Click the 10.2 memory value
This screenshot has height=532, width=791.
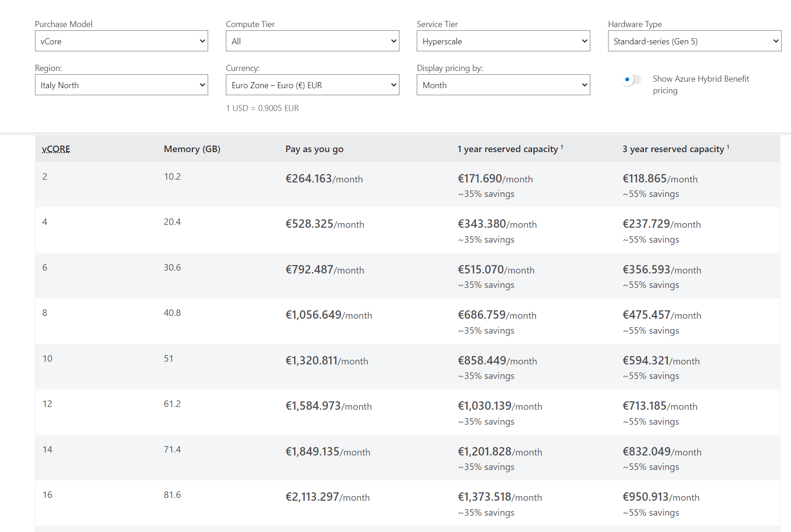click(172, 176)
